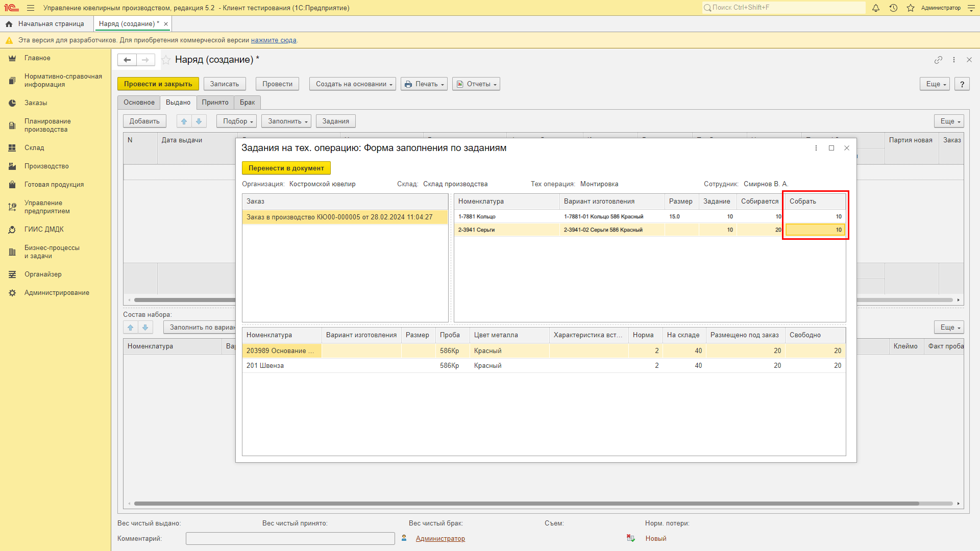The image size is (980, 551).
Task: Open the 1C main menu hamburger icon
Action: [31, 8]
